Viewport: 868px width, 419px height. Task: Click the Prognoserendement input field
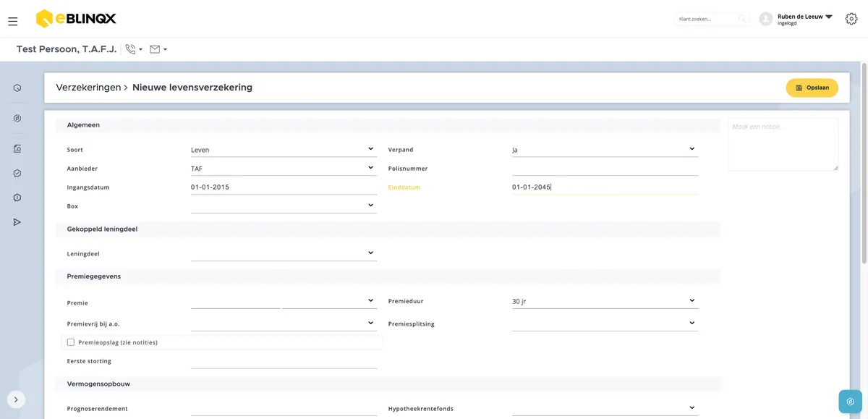point(284,409)
